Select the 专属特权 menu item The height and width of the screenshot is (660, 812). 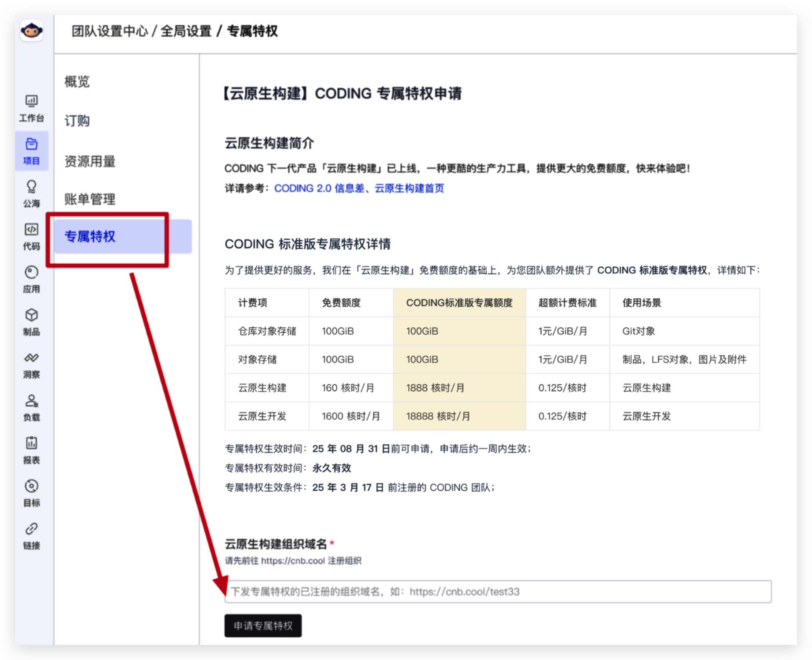coord(123,236)
